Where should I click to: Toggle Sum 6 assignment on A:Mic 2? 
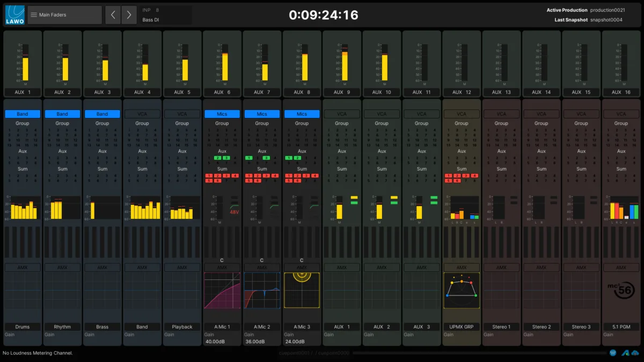[258, 181]
